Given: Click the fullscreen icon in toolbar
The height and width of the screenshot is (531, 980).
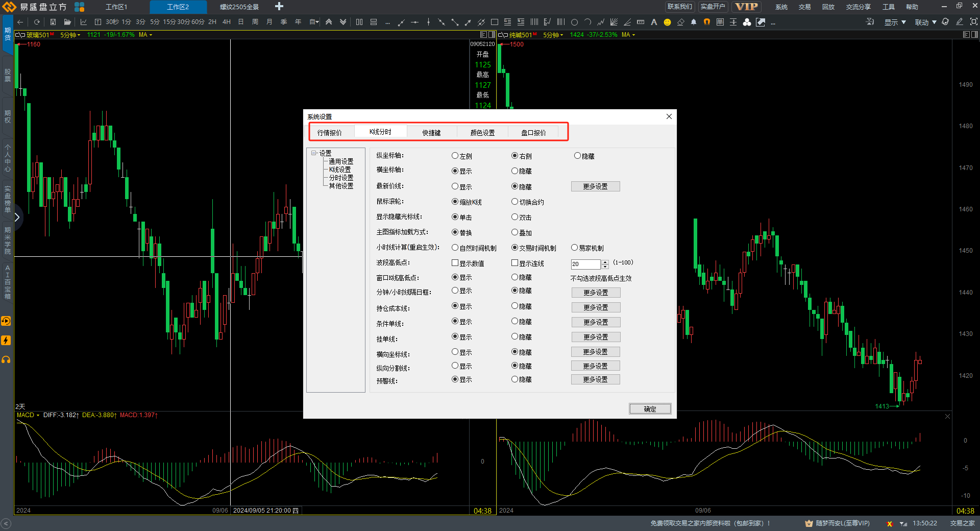Looking at the screenshot, I should [x=974, y=22].
